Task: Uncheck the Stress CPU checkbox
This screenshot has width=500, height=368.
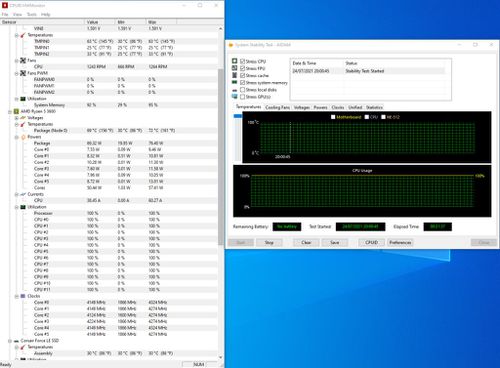Action: [243, 61]
